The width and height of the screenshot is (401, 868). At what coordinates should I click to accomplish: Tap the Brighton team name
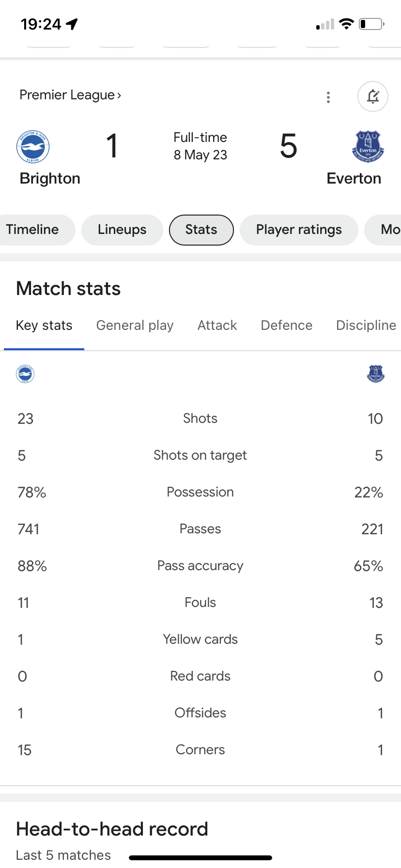pos(50,178)
